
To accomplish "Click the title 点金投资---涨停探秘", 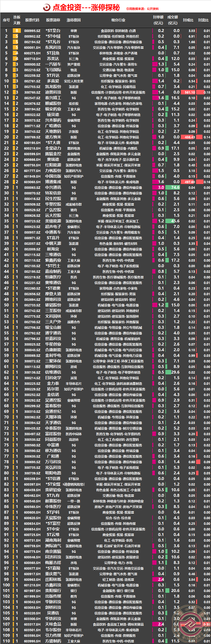I will (86, 7).
